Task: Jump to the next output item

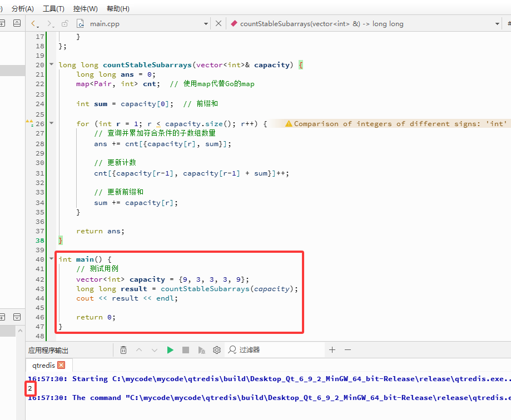Action: point(155,350)
